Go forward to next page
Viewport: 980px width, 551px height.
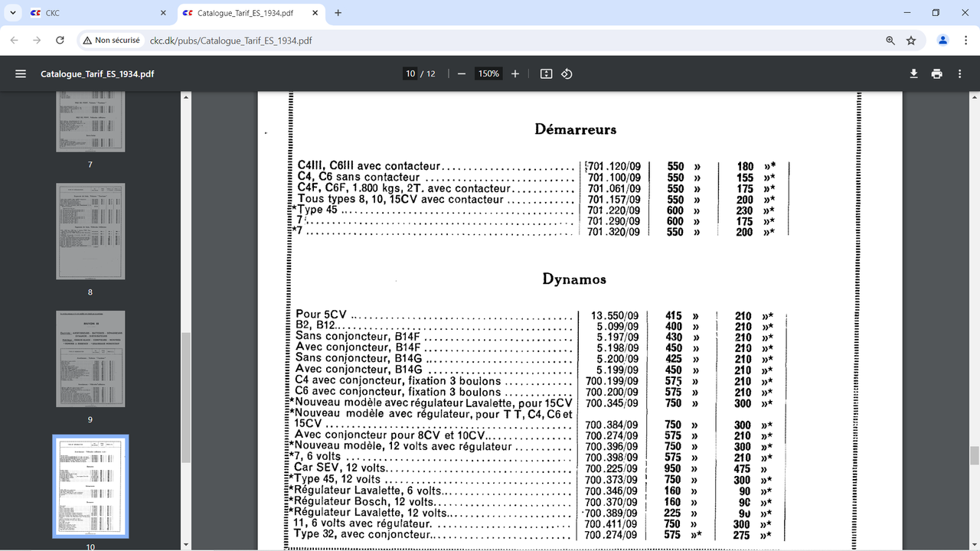click(37, 41)
